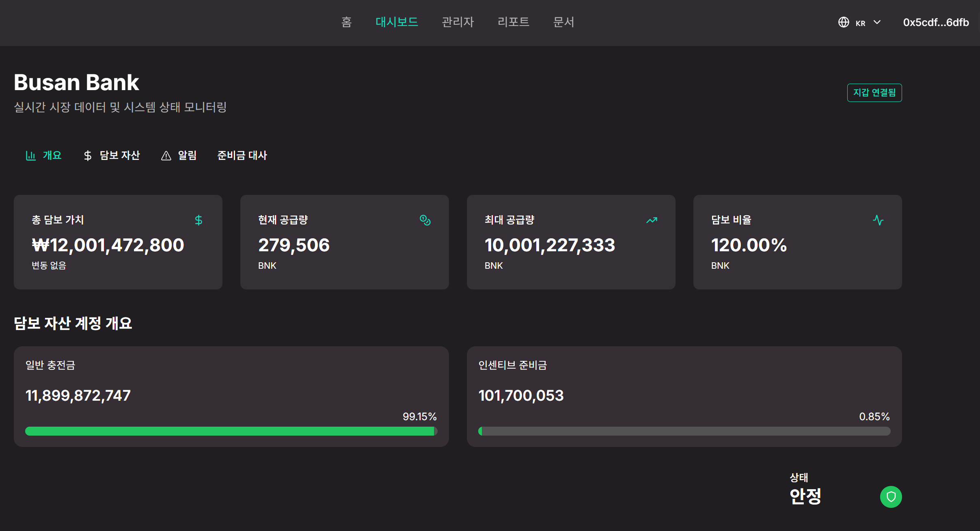Select the 준비금 대사 tab

(x=242, y=155)
